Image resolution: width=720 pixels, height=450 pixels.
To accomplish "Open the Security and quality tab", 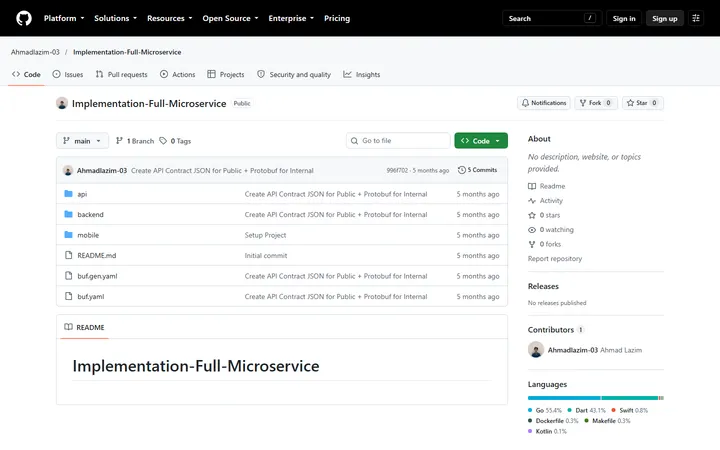I will pos(293,74).
